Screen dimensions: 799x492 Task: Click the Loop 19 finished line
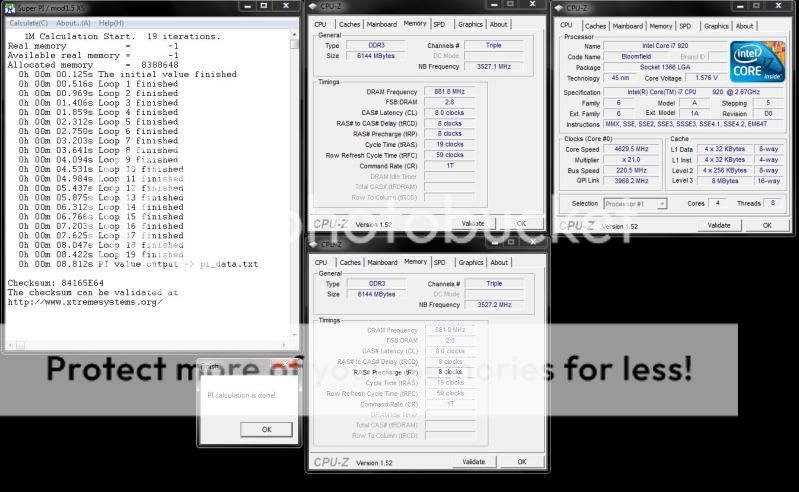point(101,255)
